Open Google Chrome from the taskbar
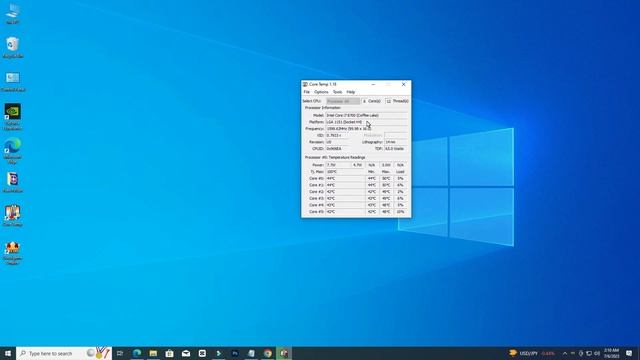 click(267, 353)
